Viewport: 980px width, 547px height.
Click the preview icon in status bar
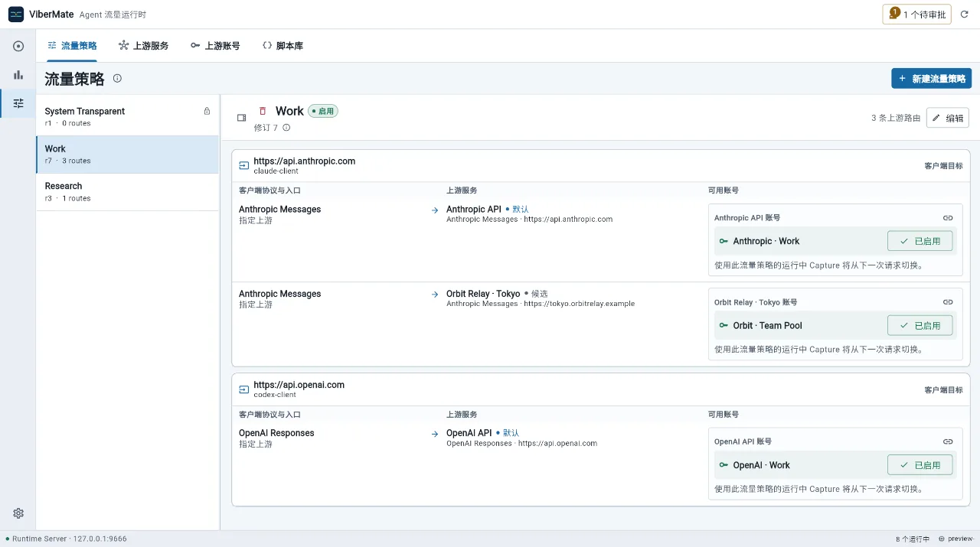[x=941, y=539]
